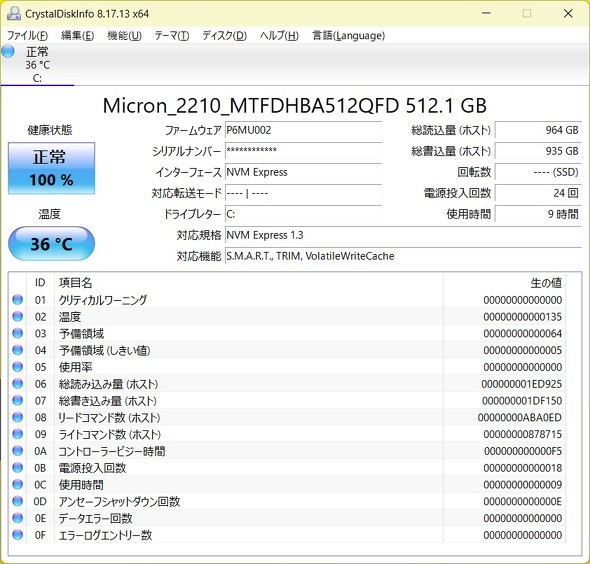Click the 生の値 column header
Image resolution: width=590 pixels, height=564 pixels.
click(x=504, y=283)
